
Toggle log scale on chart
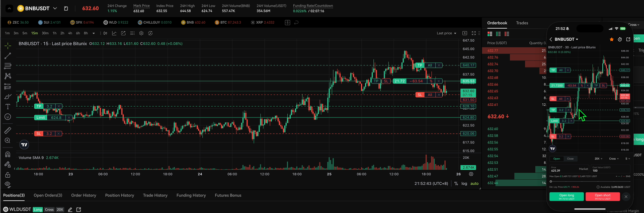pos(464,183)
